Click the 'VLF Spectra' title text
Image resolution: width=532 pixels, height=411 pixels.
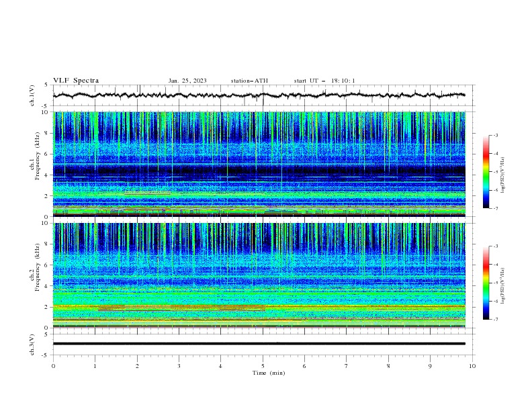(76, 81)
